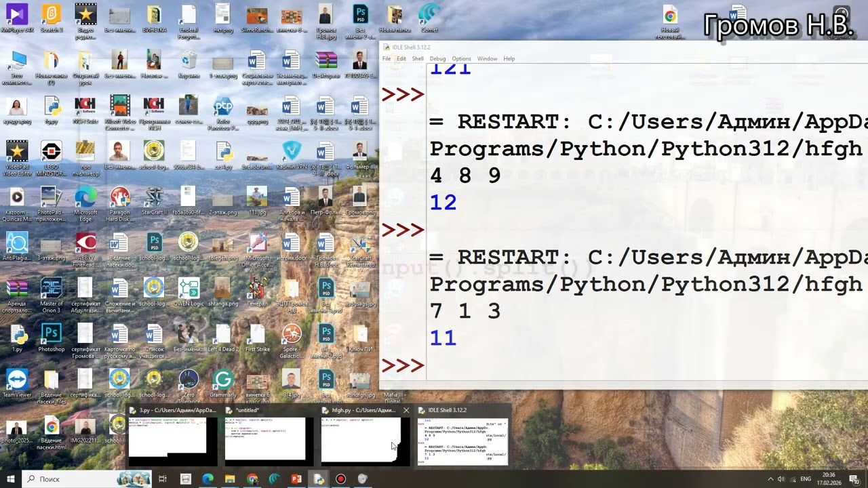
Task: Open Этот компьютер desktop icon
Action: pyautogui.click(x=17, y=68)
